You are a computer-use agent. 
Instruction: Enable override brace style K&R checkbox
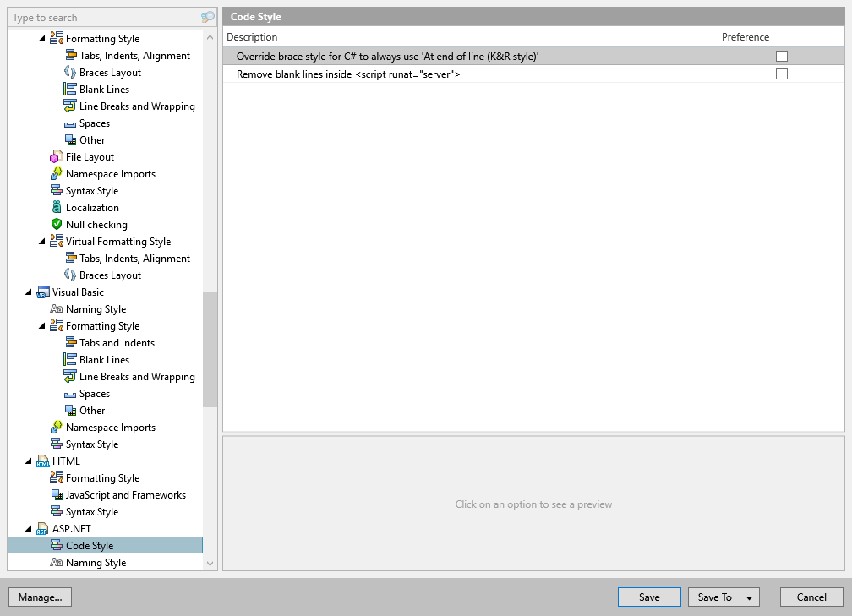click(781, 56)
